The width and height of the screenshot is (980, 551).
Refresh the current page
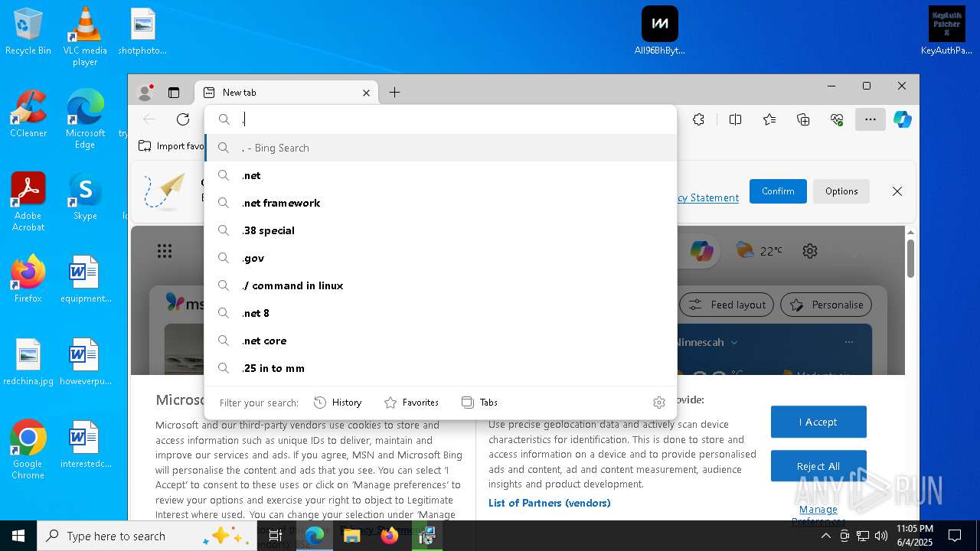(182, 119)
